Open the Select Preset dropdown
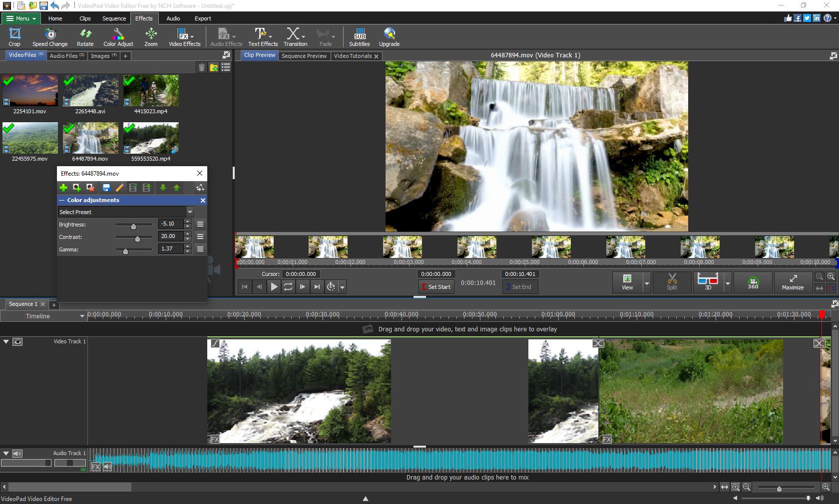The height and width of the screenshot is (504, 839). 125,212
